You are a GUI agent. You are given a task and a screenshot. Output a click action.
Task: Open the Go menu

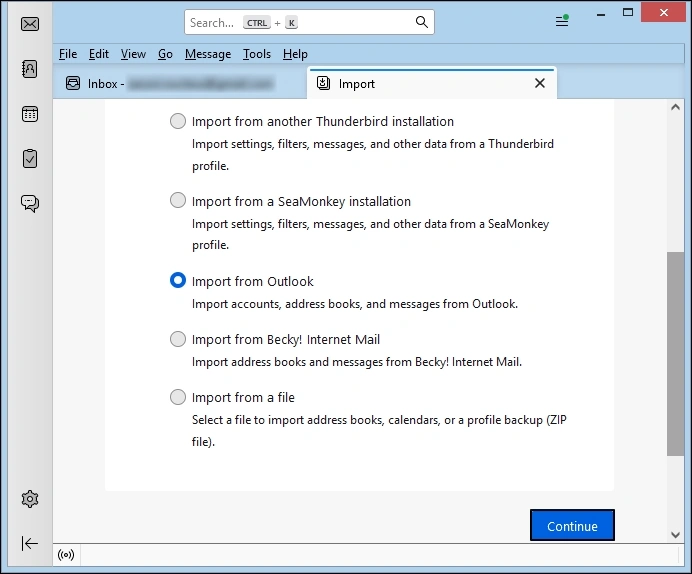[x=165, y=54]
